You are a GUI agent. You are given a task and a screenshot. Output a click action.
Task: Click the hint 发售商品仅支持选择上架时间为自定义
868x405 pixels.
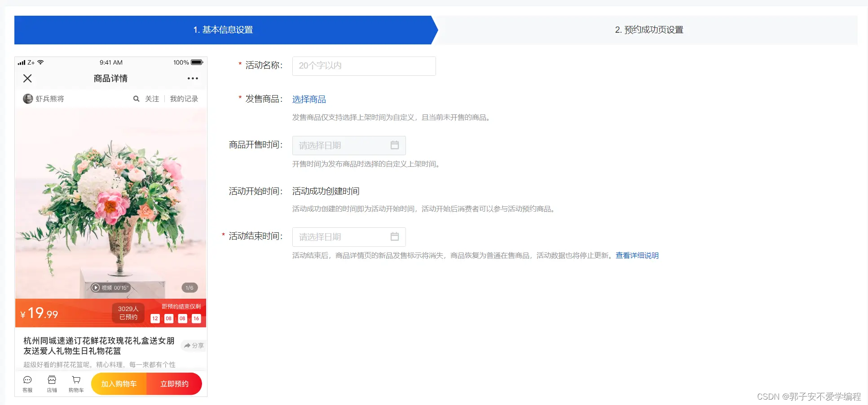[392, 118]
